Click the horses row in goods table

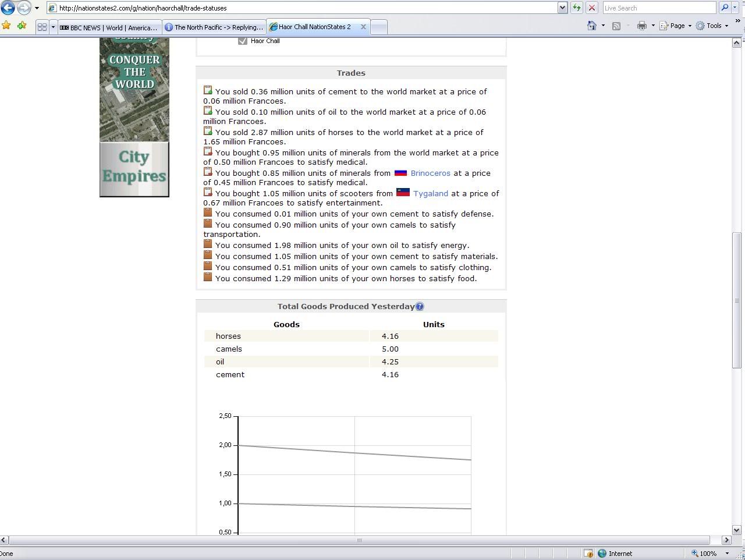tap(351, 336)
